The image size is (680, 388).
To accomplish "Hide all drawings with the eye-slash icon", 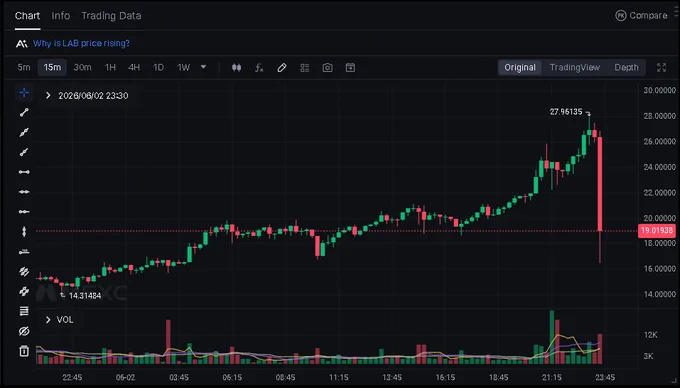I will pyautogui.click(x=24, y=331).
